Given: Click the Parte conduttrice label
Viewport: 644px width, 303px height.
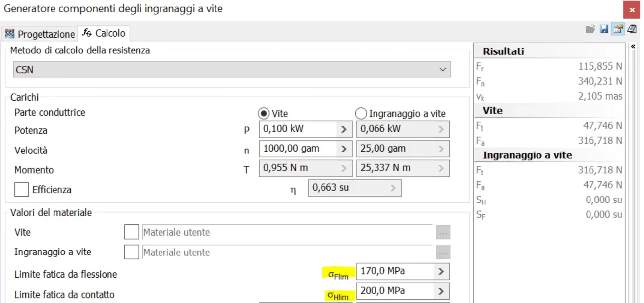Looking at the screenshot, I should (50, 113).
